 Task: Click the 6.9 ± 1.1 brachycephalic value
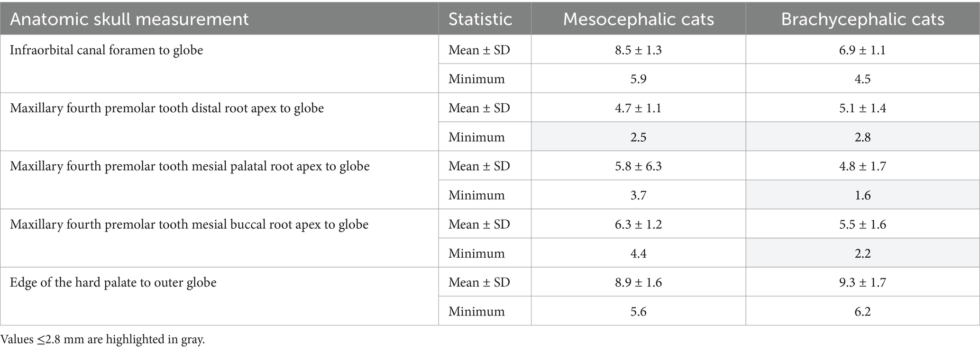pyautogui.click(x=862, y=50)
